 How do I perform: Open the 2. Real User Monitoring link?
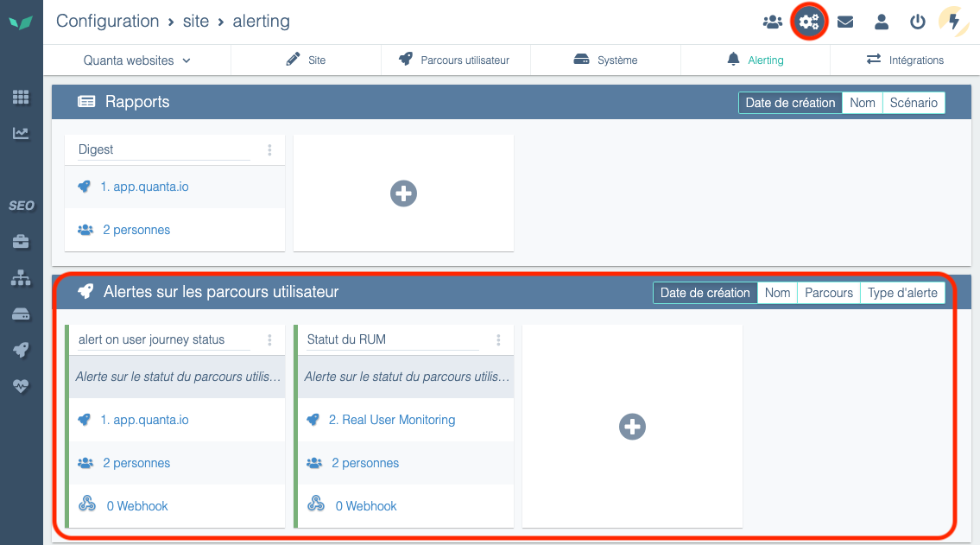[392, 420]
